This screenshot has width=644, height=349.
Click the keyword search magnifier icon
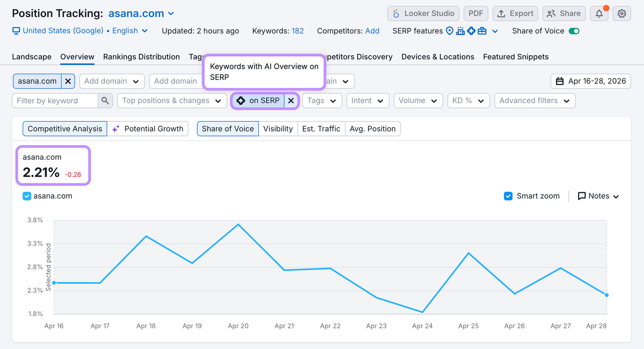coord(105,101)
